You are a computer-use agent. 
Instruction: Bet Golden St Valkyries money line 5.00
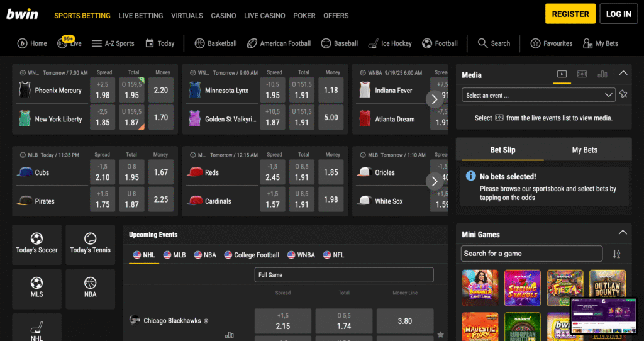pyautogui.click(x=331, y=117)
